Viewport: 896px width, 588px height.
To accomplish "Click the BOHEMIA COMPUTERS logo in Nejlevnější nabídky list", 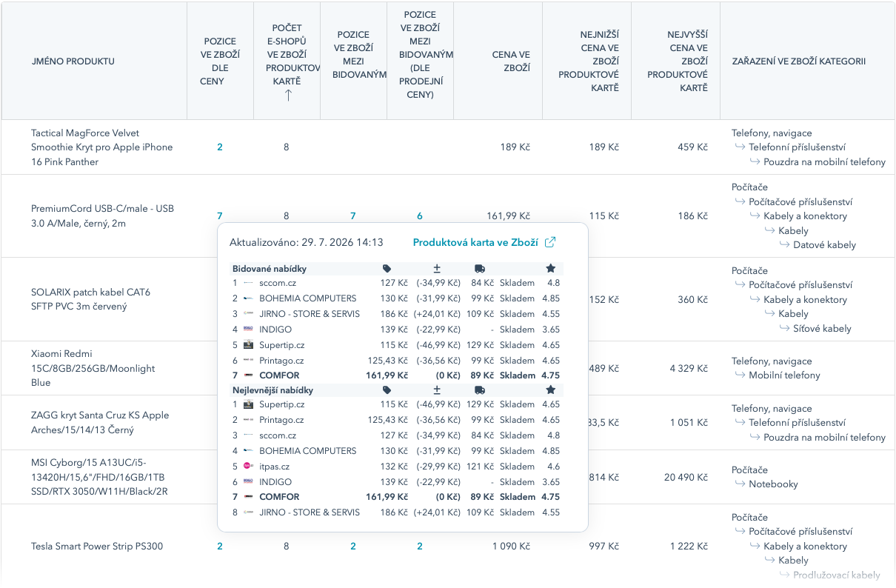I will point(249,451).
